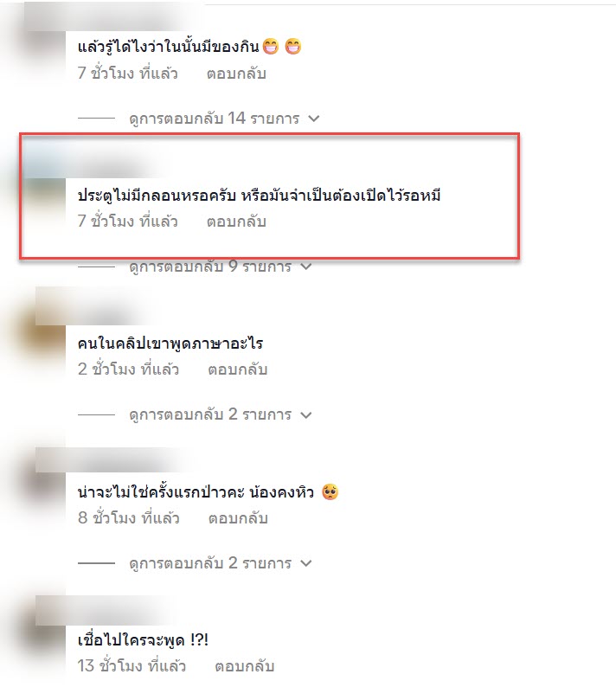Click ดูการตอบกลับ 14 รายการ link

coord(215,119)
